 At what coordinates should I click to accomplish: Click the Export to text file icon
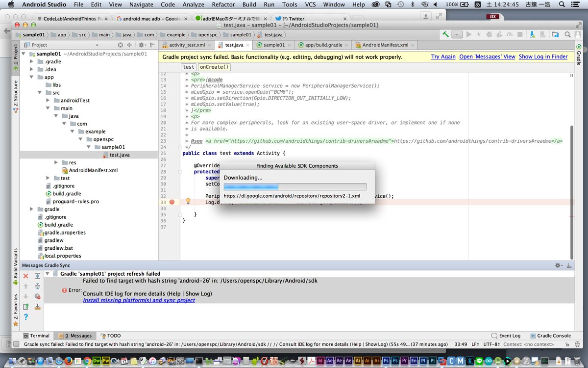(26, 307)
